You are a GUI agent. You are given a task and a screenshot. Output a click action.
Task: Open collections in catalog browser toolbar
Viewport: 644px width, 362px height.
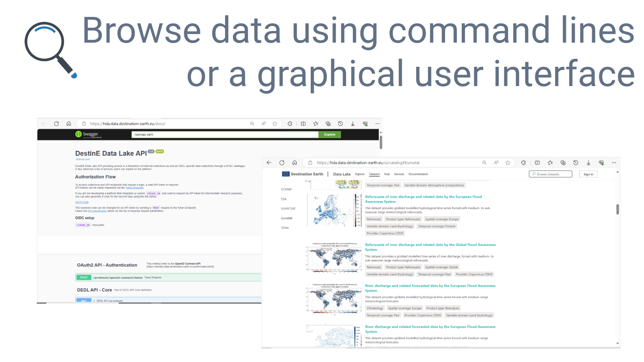click(563, 163)
